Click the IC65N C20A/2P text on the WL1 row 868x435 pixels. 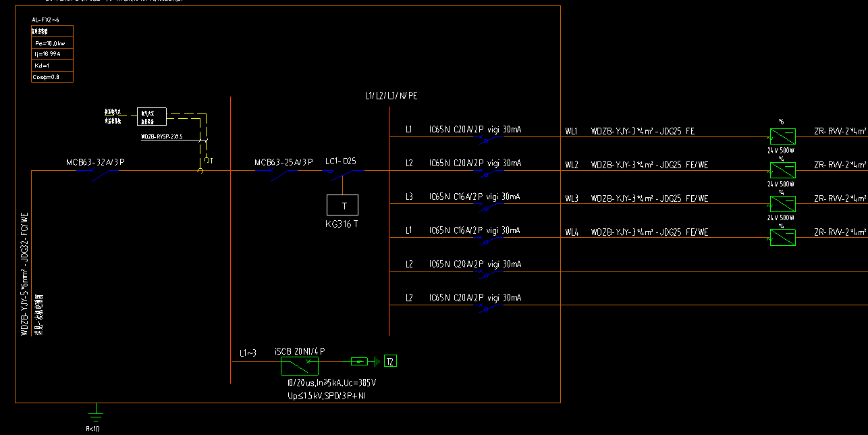pos(456,129)
